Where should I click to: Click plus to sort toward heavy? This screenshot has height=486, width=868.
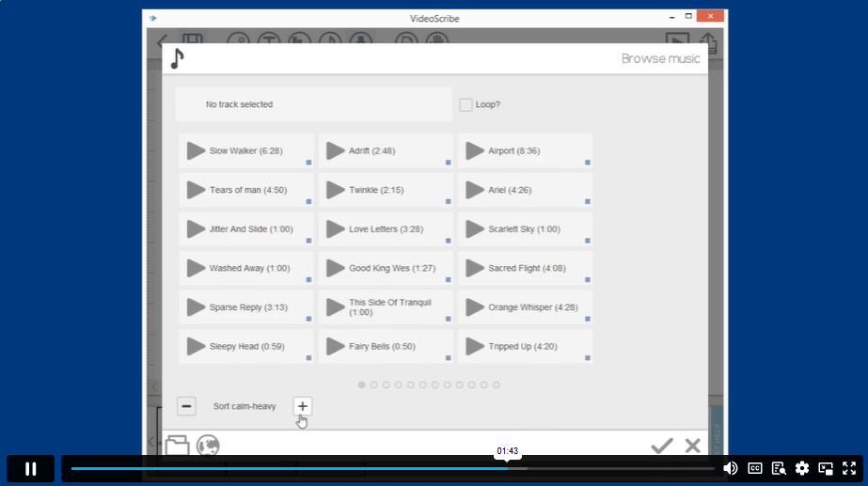pyautogui.click(x=302, y=406)
